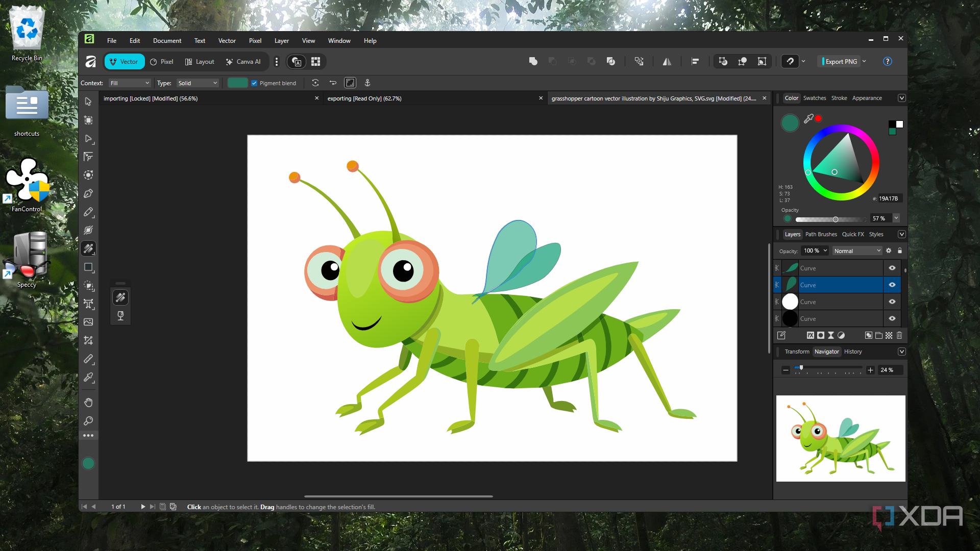The image size is (980, 551).
Task: Toggle the layer lock icon
Action: click(900, 251)
